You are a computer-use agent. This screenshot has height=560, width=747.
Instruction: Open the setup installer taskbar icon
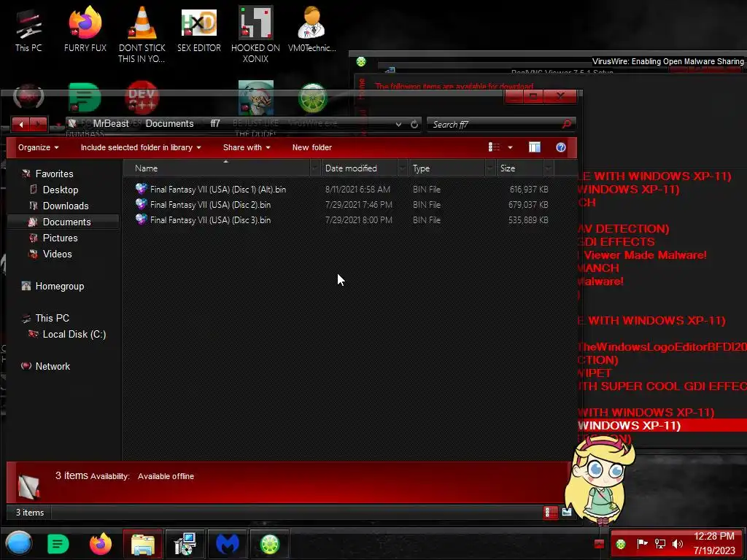185,543
